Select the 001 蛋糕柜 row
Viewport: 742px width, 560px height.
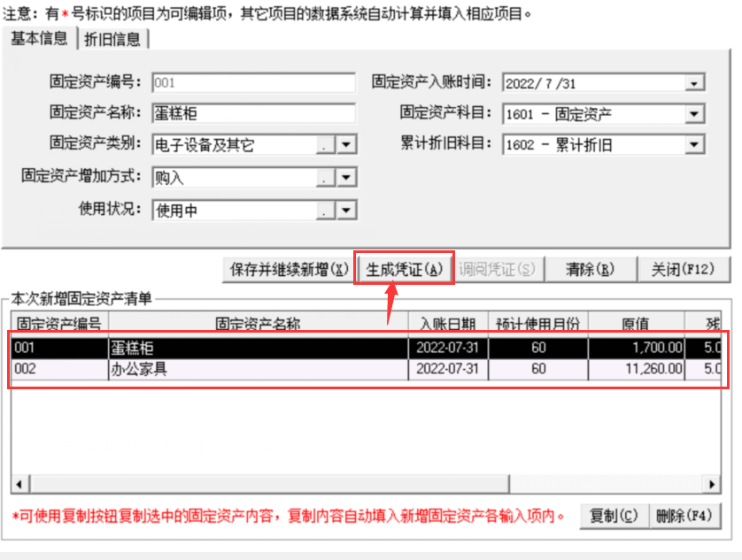(x=366, y=348)
